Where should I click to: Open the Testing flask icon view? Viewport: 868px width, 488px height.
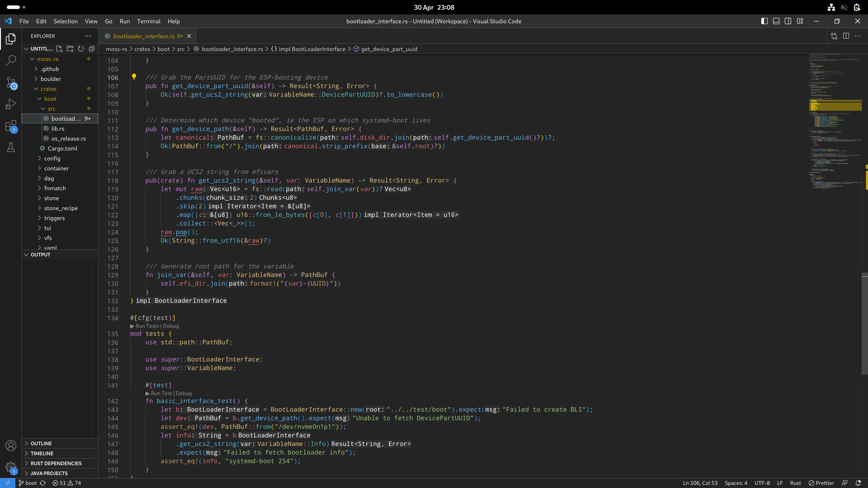click(11, 148)
